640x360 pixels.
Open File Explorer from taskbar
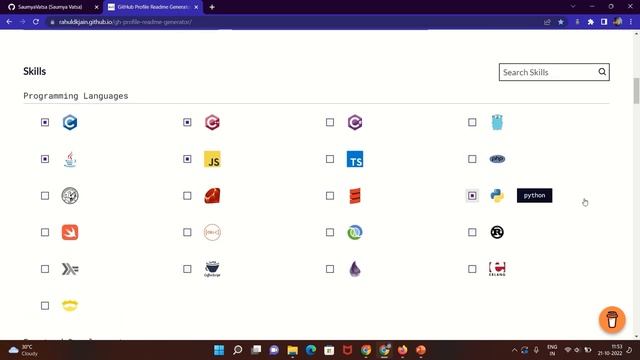(293, 350)
